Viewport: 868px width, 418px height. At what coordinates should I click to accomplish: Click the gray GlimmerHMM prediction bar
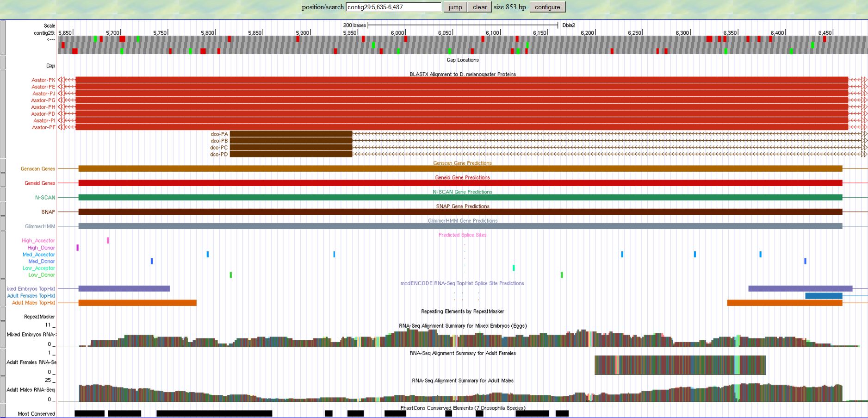(x=460, y=226)
